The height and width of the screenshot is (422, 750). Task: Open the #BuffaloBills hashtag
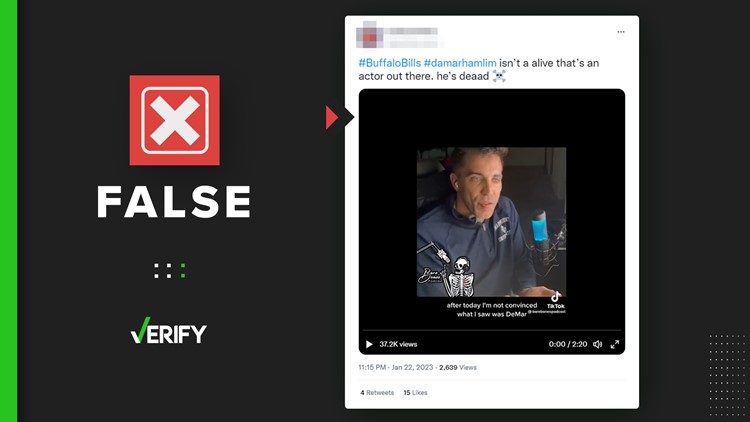(x=390, y=63)
